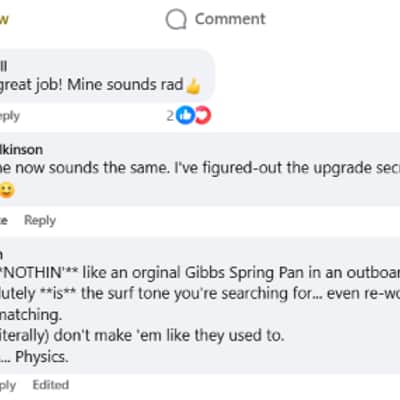Open the profile name ending in "lkinson"
This screenshot has width=400, height=400.
pos(21,150)
